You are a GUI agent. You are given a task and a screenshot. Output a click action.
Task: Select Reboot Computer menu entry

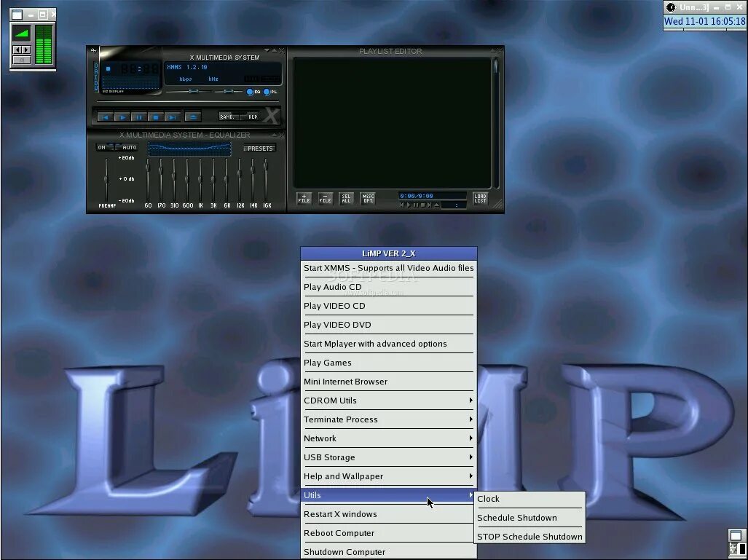389,533
